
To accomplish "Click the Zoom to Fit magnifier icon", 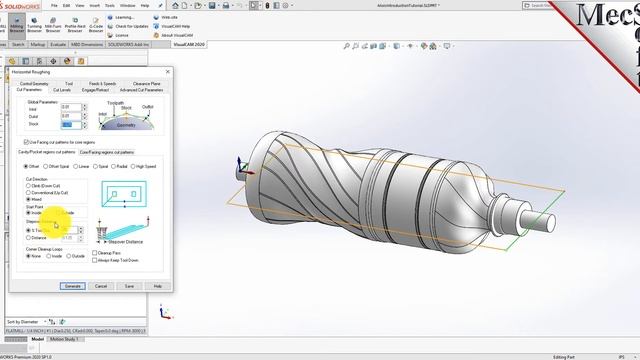I will (347, 46).
